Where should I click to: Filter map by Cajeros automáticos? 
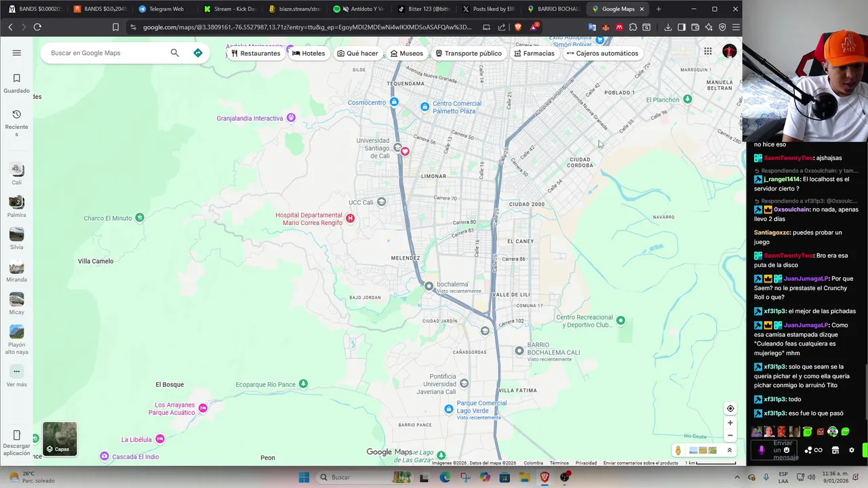(x=602, y=53)
